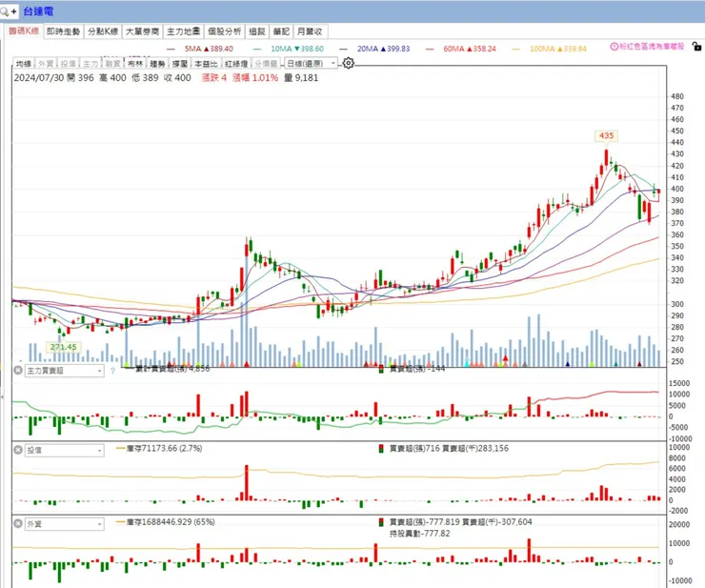The width and height of the screenshot is (705, 588).
Task: Click the magnifier stock search icon
Action: [5, 11]
